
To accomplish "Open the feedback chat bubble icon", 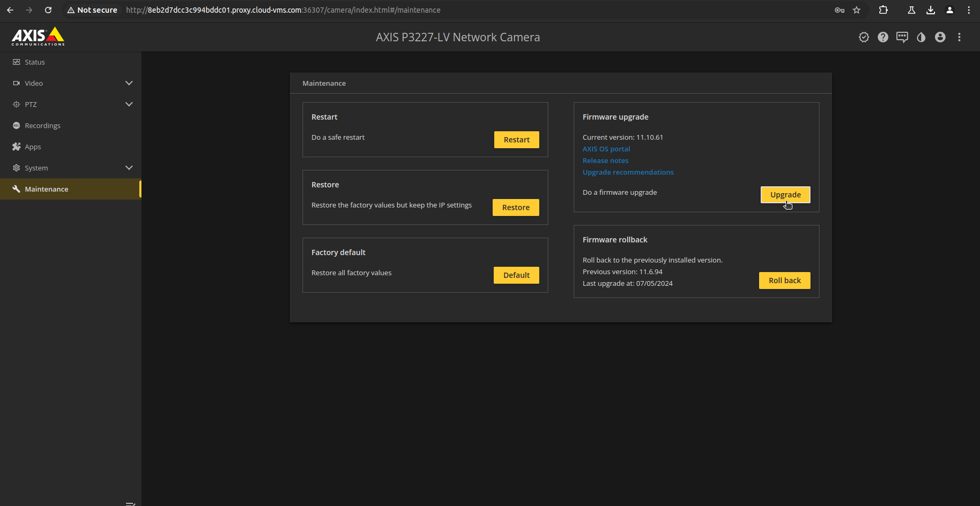I will (902, 37).
